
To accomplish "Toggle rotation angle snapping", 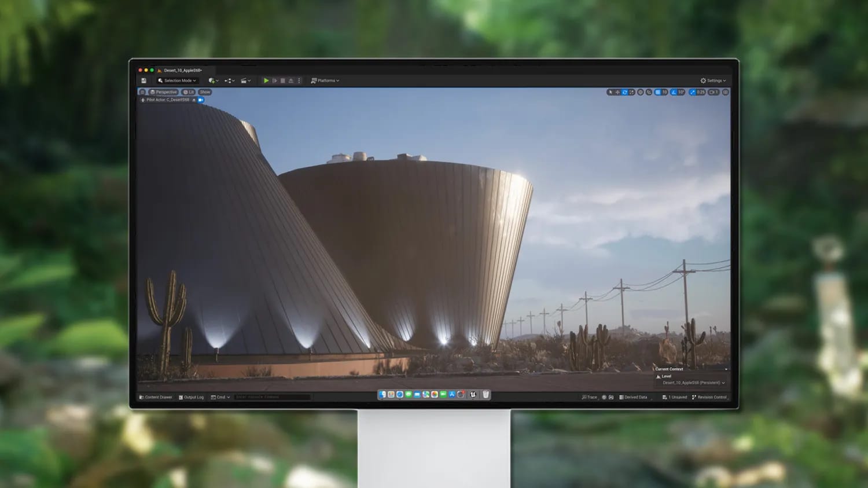I will click(x=674, y=92).
